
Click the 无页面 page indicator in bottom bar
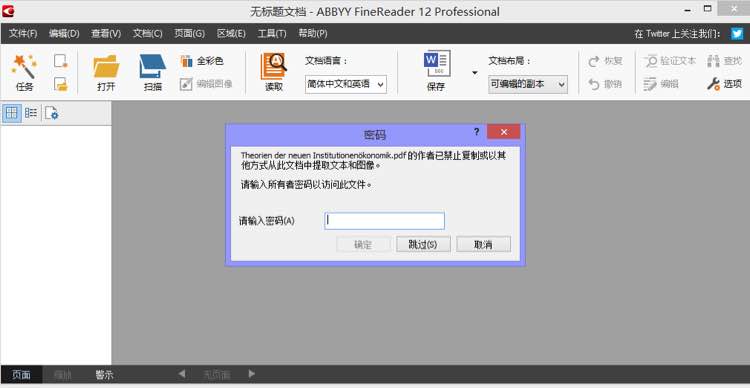pyautogui.click(x=217, y=375)
